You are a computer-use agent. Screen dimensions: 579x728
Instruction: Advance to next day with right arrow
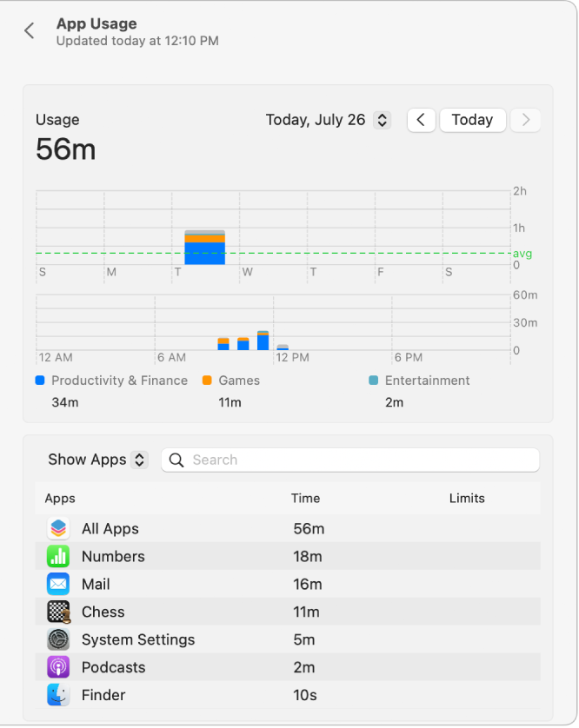coord(525,120)
